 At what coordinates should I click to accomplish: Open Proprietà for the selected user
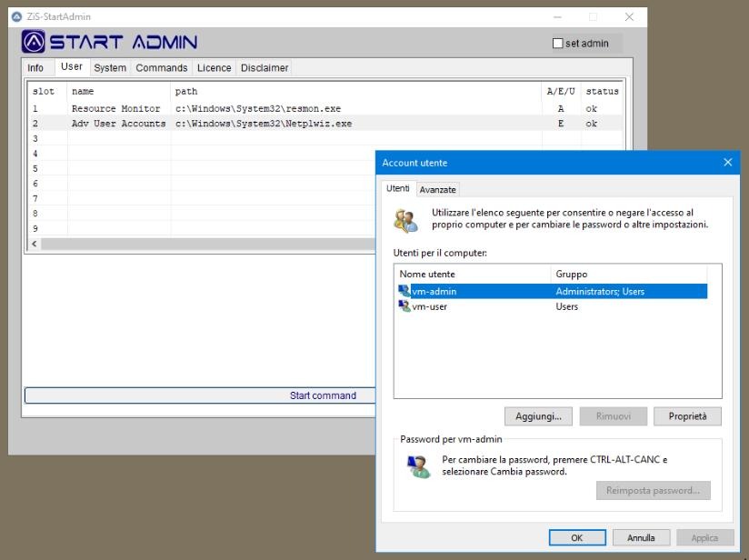click(x=687, y=416)
